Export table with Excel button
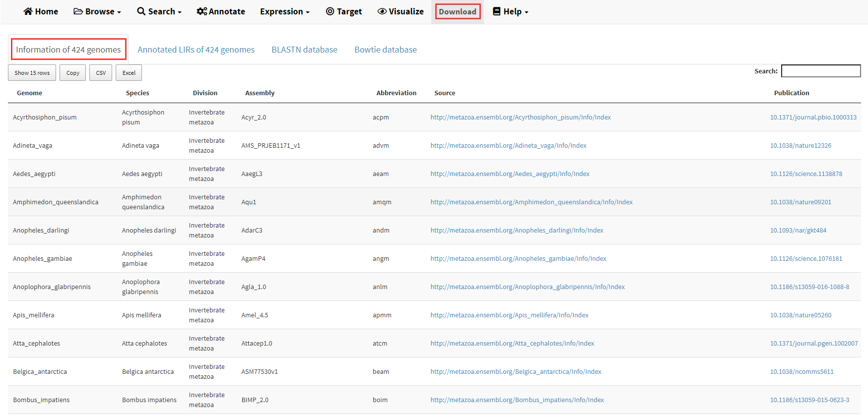 point(129,73)
